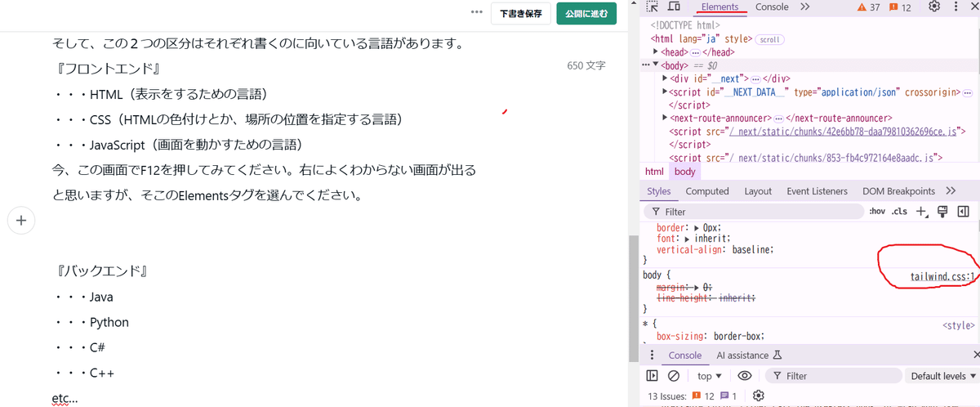Screen dimensions: 980x407
Task: Expand the next-route-announcer node
Action: coord(666,119)
